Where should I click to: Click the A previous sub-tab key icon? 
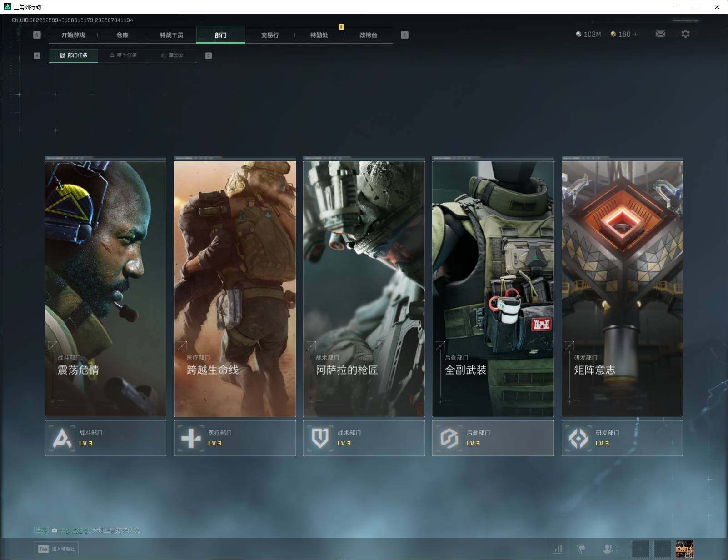point(37,55)
